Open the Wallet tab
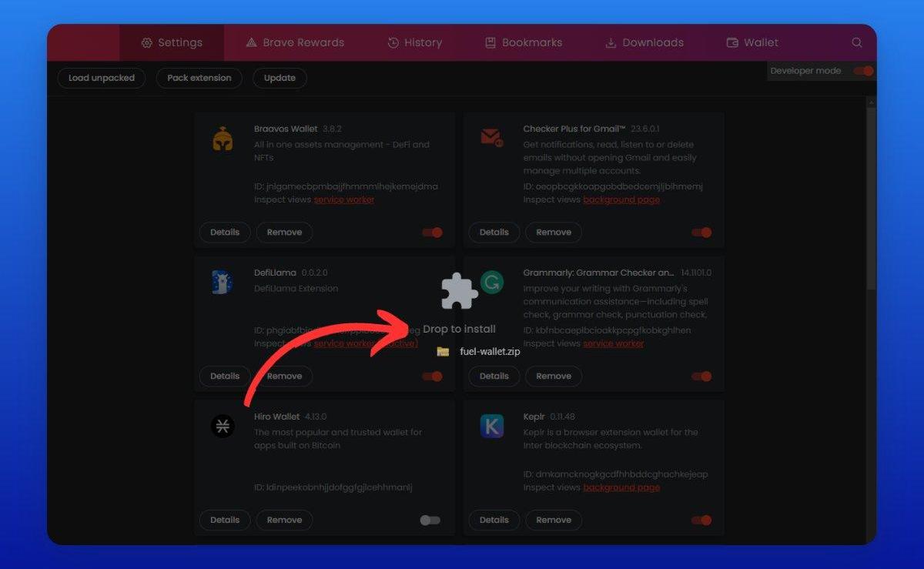Image resolution: width=924 pixels, height=569 pixels. pos(752,43)
